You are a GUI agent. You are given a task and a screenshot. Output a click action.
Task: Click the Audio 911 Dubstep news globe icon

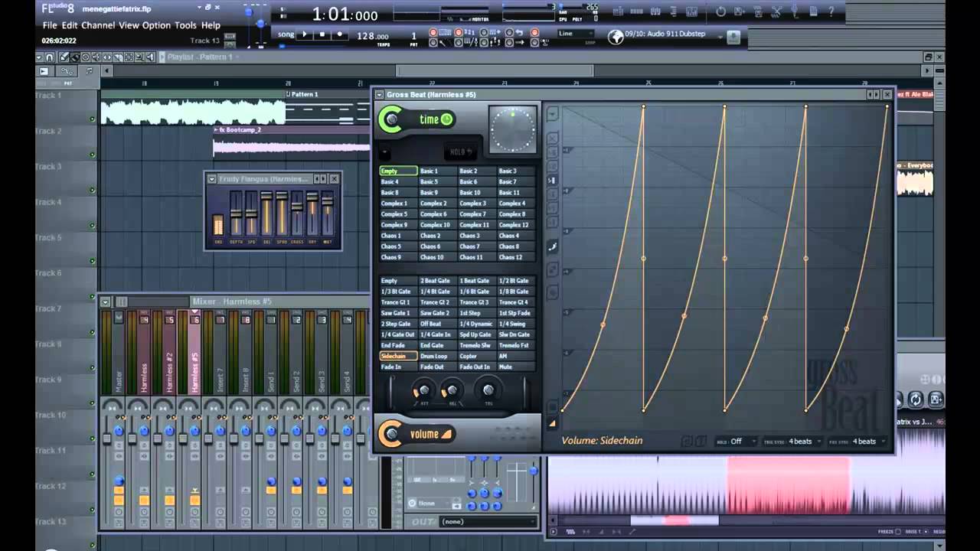pos(616,36)
